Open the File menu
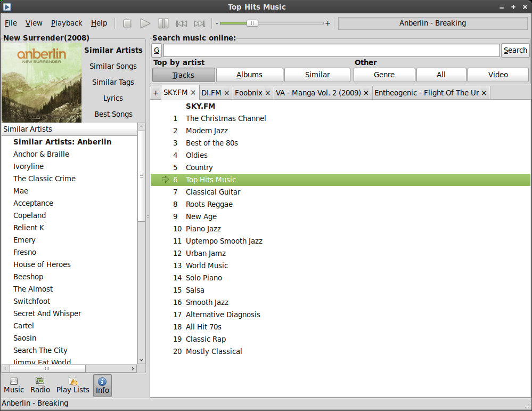532x411 pixels. point(11,23)
